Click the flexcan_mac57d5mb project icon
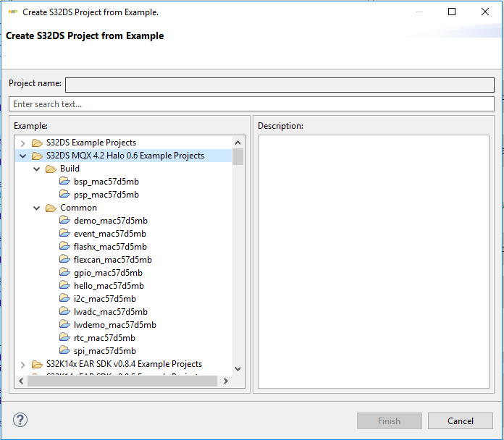Image resolution: width=504 pixels, height=440 pixels. (64, 259)
